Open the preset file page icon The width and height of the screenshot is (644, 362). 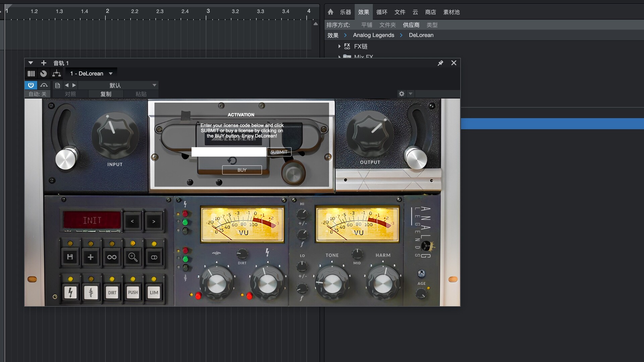coord(58,85)
